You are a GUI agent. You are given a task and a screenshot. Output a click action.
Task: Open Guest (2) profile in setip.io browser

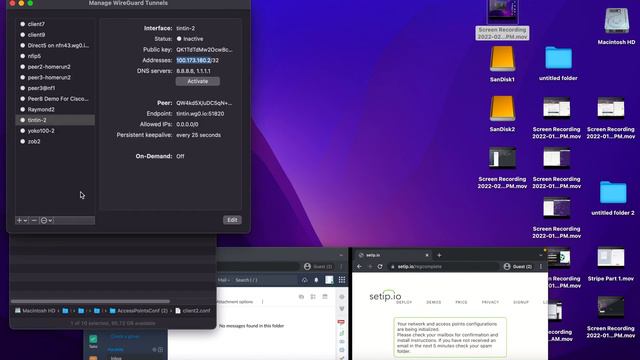pyautogui.click(x=518, y=267)
